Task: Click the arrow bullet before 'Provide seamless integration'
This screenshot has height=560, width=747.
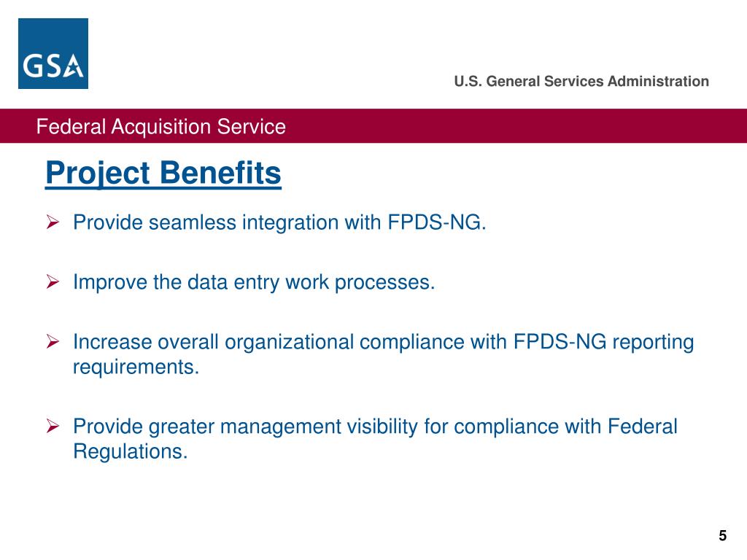Action: (x=53, y=222)
